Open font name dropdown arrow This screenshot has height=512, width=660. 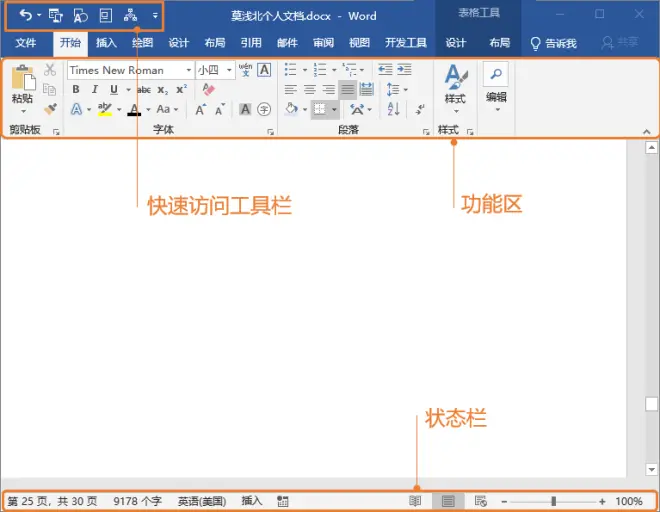point(189,70)
